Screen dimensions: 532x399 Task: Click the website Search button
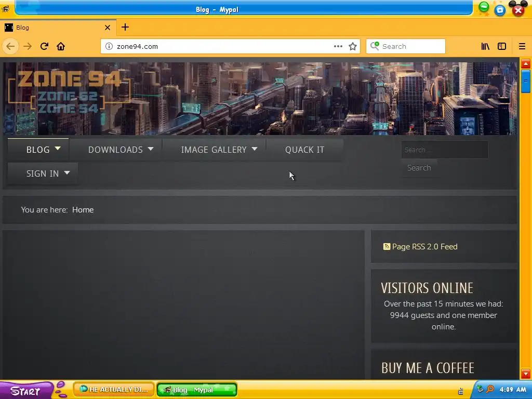click(419, 168)
